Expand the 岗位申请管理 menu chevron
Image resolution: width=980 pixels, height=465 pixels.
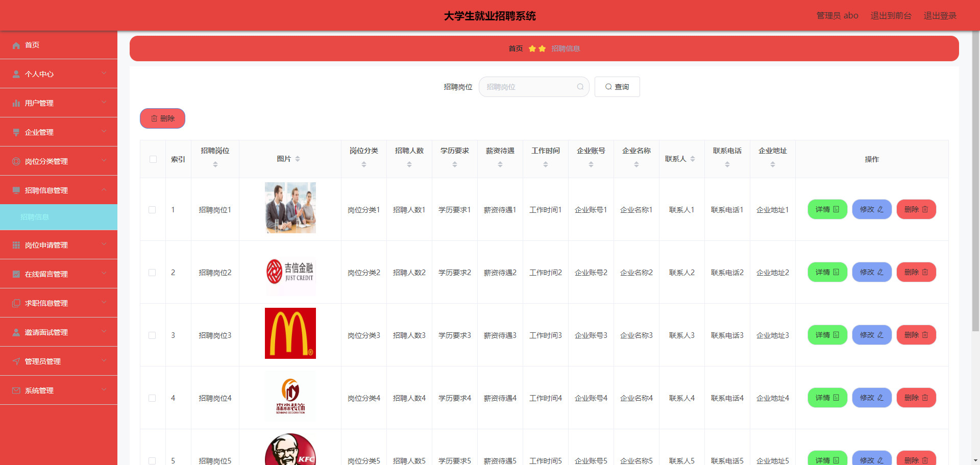(104, 244)
